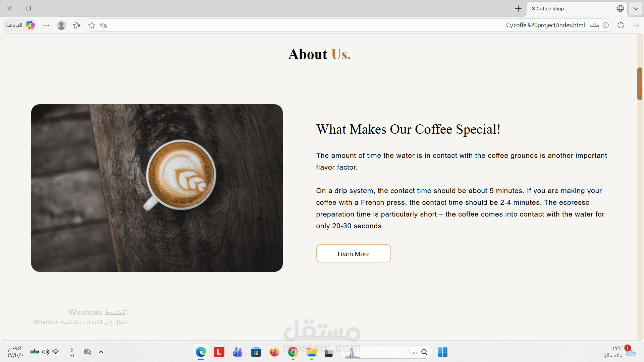Close the Coffee Shop tab
This screenshot has height=362, width=644.
(533, 8)
